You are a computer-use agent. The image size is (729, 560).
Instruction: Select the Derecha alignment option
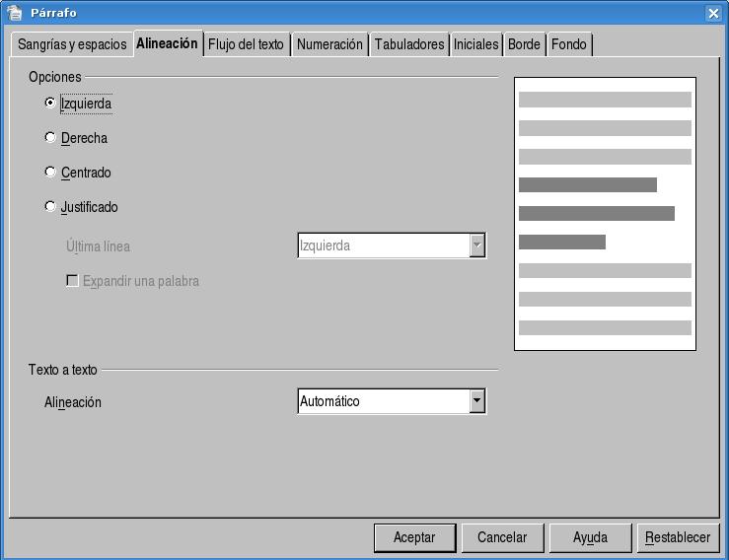click(x=50, y=138)
